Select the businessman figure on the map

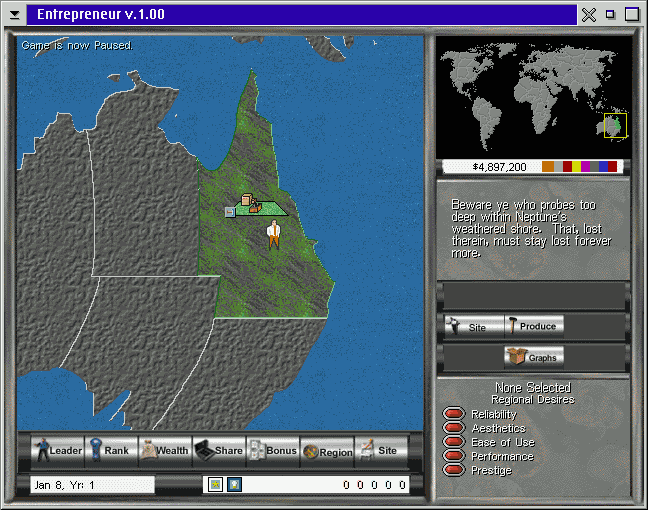click(274, 235)
